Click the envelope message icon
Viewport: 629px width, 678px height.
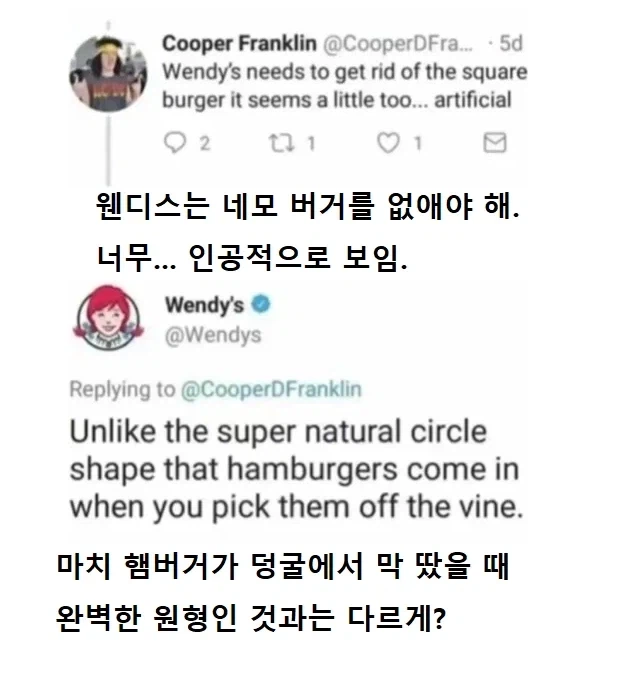pyautogui.click(x=493, y=144)
